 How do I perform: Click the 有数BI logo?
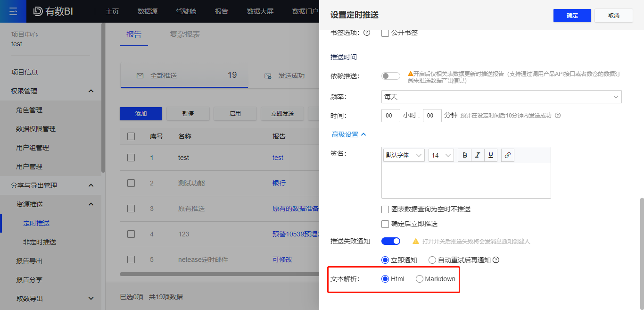point(53,11)
